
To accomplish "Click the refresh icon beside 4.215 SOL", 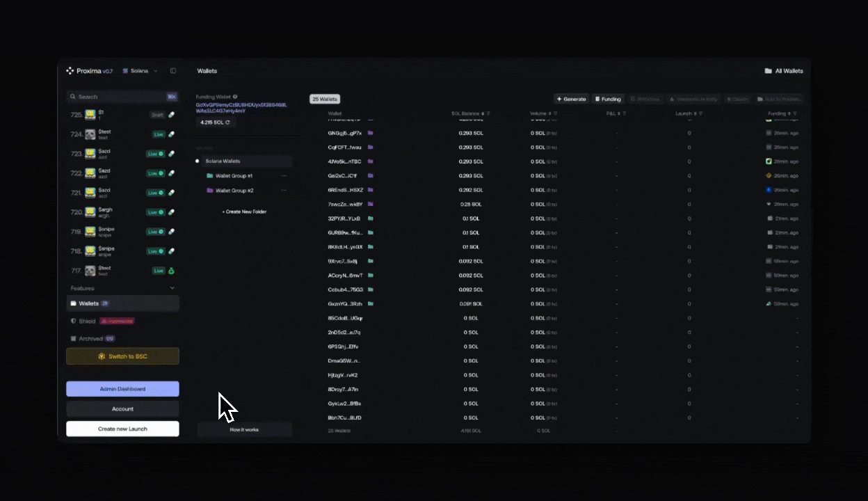I will coord(227,122).
